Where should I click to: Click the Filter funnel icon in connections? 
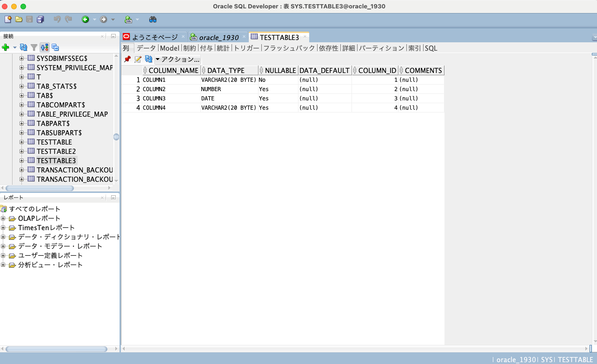(x=34, y=47)
